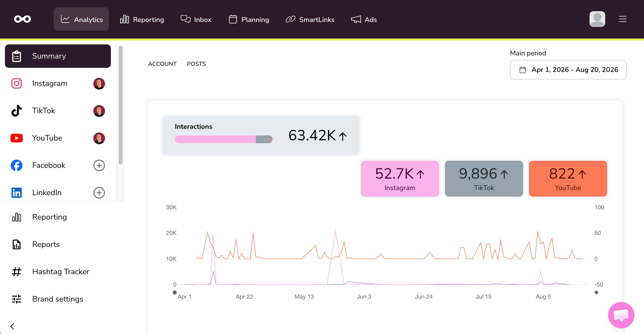The height and width of the screenshot is (334, 644).
Task: Click the Interactions progress bar
Action: click(x=223, y=139)
